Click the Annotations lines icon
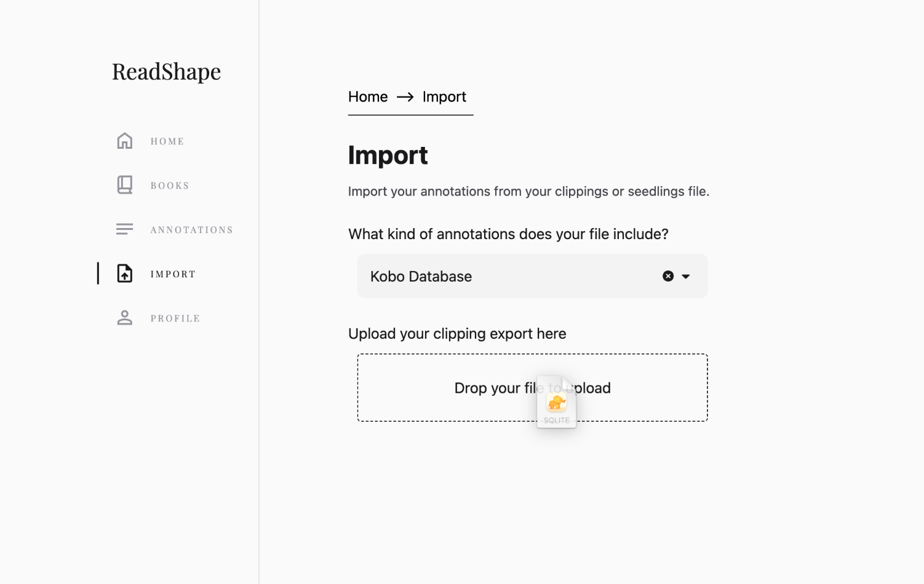This screenshot has height=584, width=924. (125, 229)
